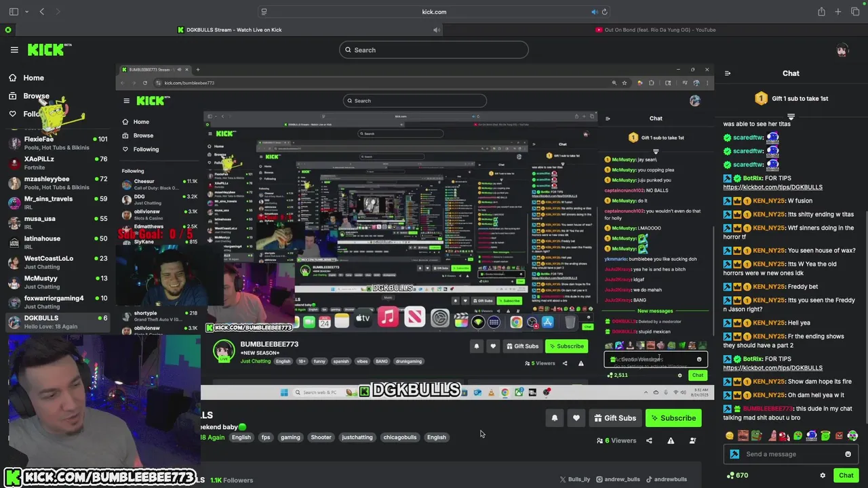Viewport: 868px width, 488px height.
Task: Select the chicagobulls tag
Action: [400, 437]
